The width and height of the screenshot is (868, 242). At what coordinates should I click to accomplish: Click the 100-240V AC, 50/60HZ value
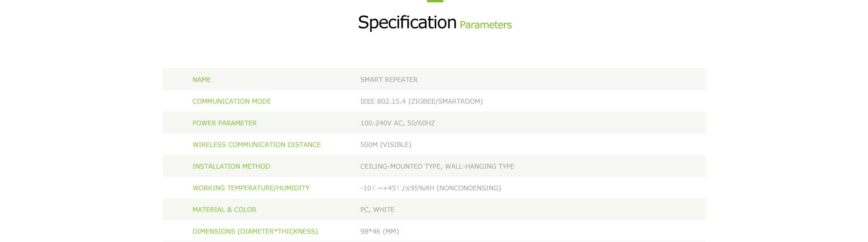(397, 123)
